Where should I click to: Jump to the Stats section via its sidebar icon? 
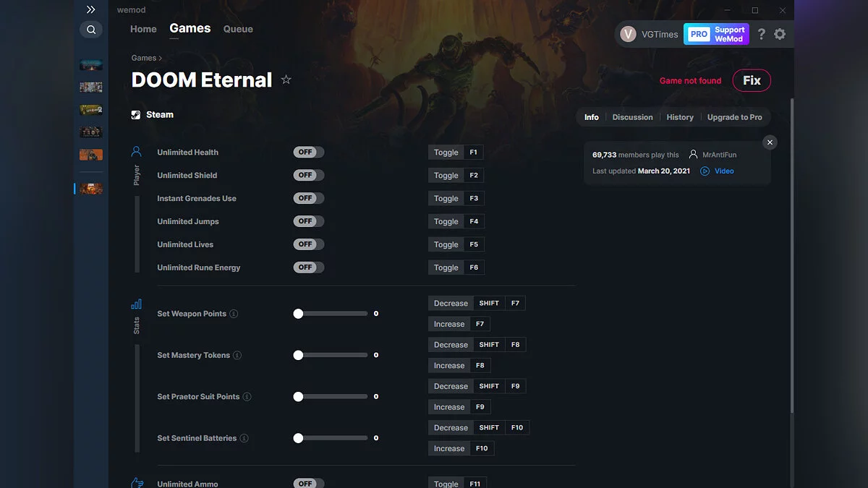pyautogui.click(x=136, y=304)
